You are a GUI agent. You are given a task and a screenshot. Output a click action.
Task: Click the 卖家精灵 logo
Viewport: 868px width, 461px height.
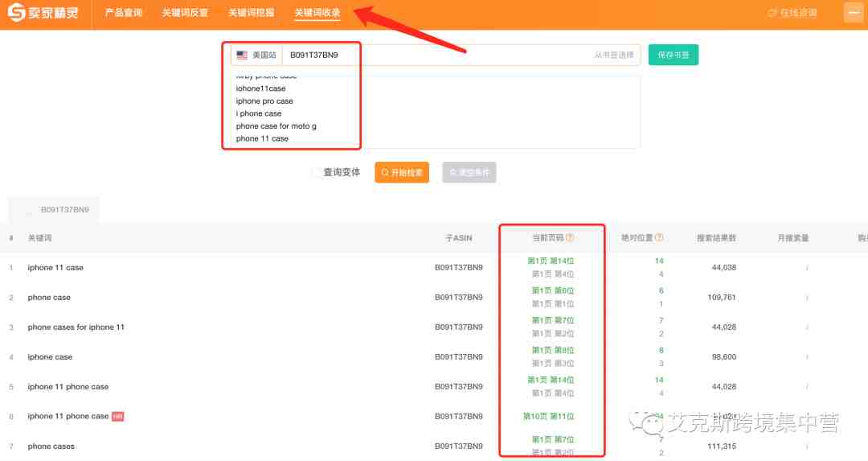point(43,12)
